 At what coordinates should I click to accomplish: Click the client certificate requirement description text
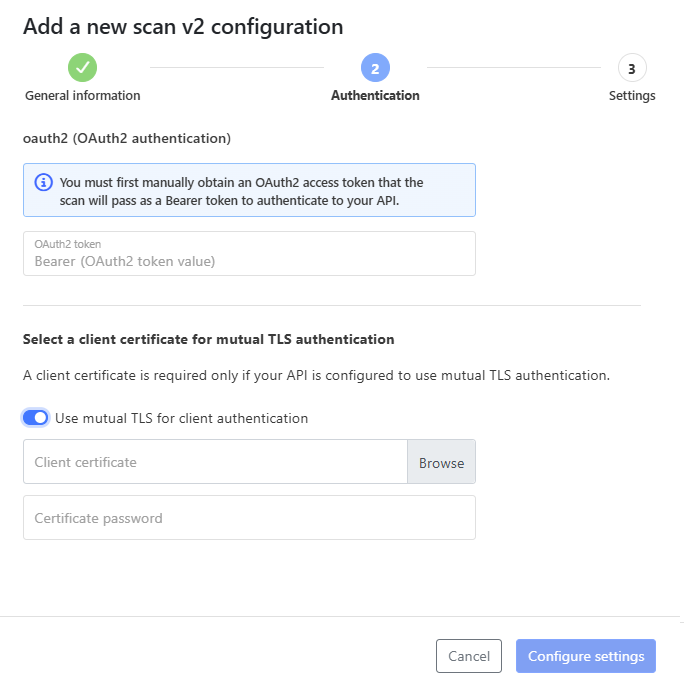pos(316,376)
